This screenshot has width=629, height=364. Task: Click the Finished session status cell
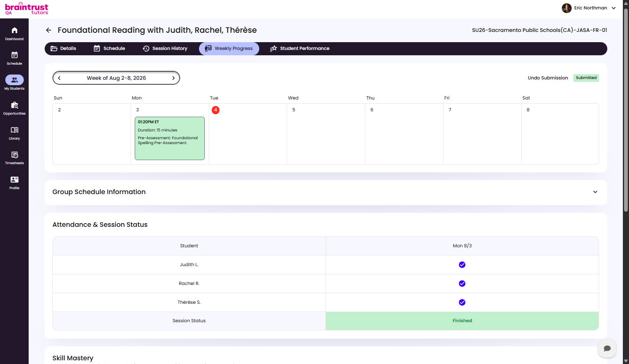pos(462,321)
